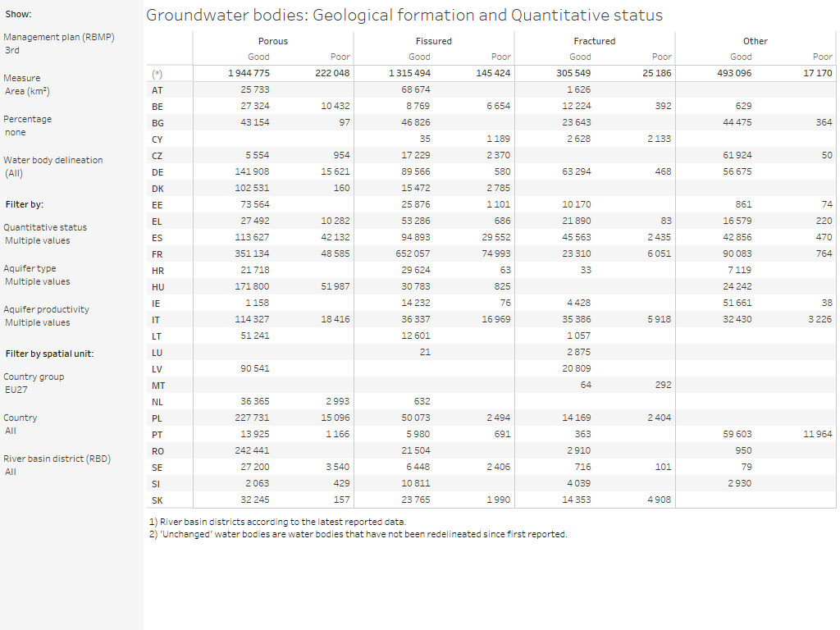Select the RO country row label
Viewport: 840px width, 630px height.
tap(157, 452)
